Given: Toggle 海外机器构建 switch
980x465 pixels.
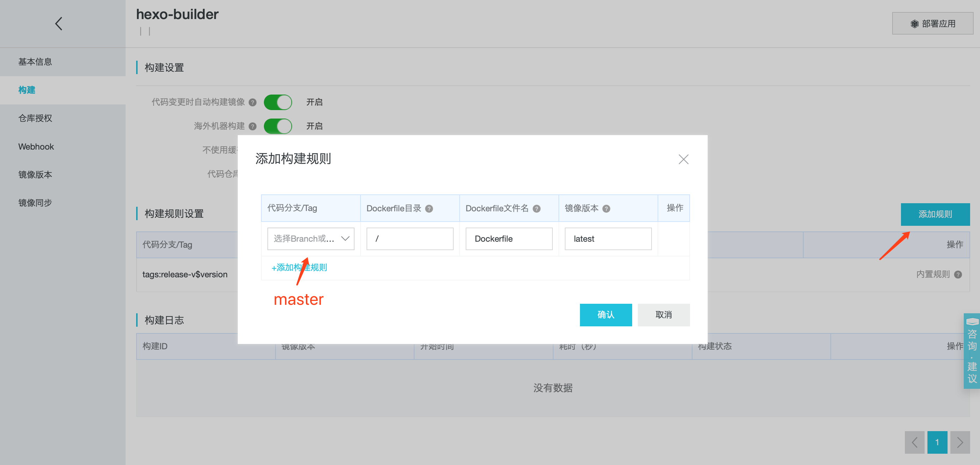Looking at the screenshot, I should tap(278, 126).
